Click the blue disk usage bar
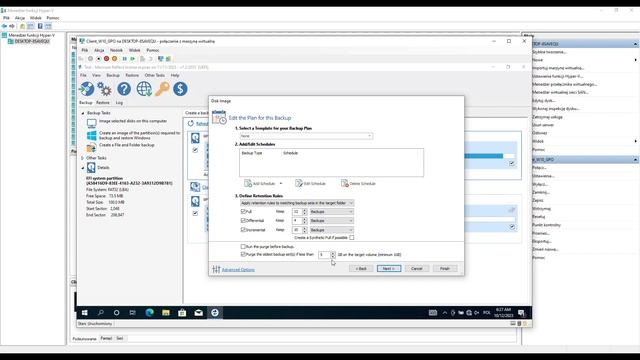This screenshot has width=640, height=360. [483, 156]
